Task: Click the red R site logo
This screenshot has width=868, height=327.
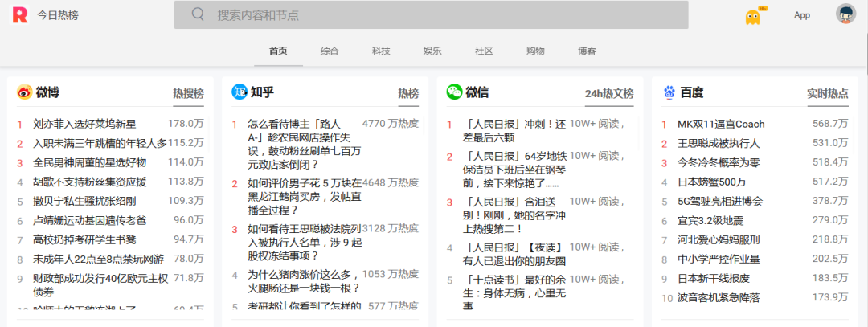Action: click(x=20, y=15)
